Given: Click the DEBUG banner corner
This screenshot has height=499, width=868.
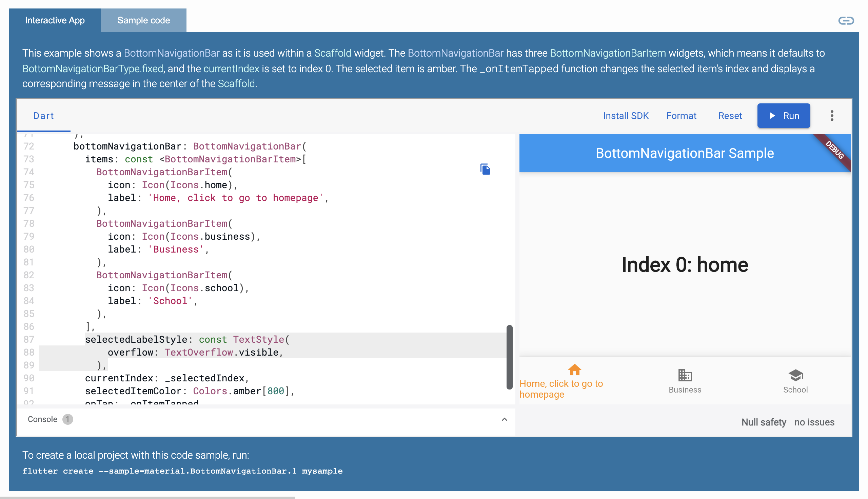Looking at the screenshot, I should coord(835,150).
